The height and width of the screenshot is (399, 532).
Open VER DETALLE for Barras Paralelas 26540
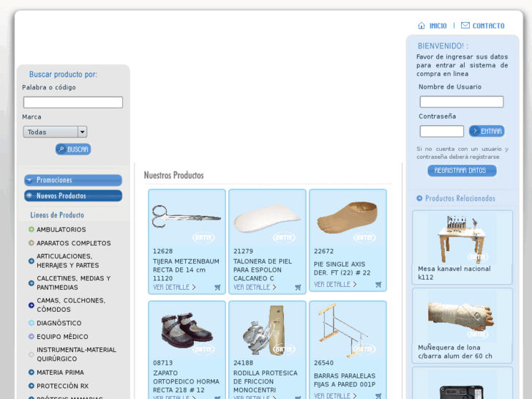(335, 396)
